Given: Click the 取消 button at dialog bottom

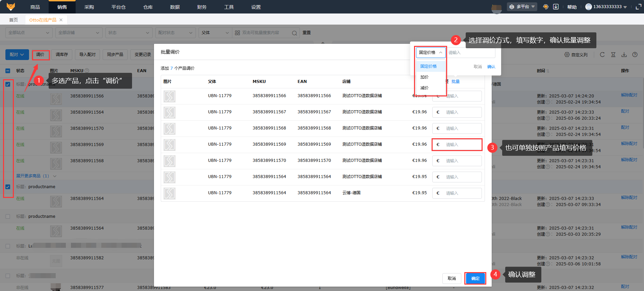Looking at the screenshot, I should [x=452, y=279].
